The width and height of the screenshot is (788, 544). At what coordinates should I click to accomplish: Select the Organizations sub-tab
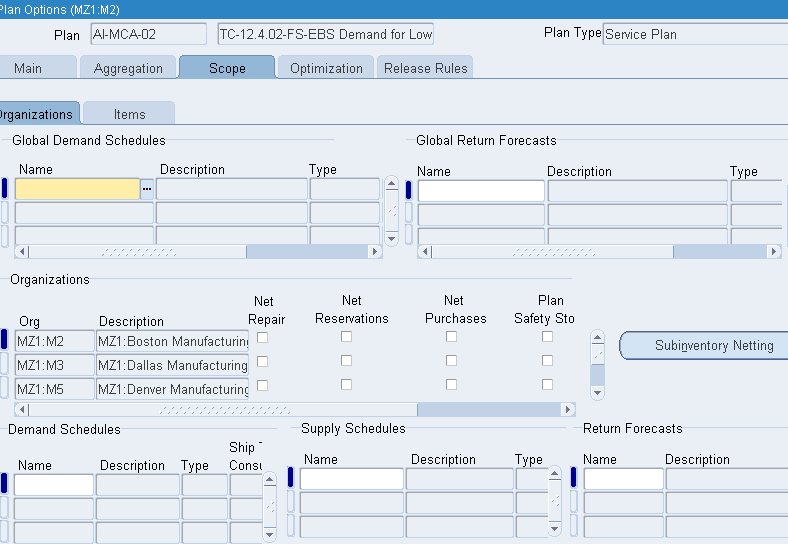pyautogui.click(x=39, y=114)
